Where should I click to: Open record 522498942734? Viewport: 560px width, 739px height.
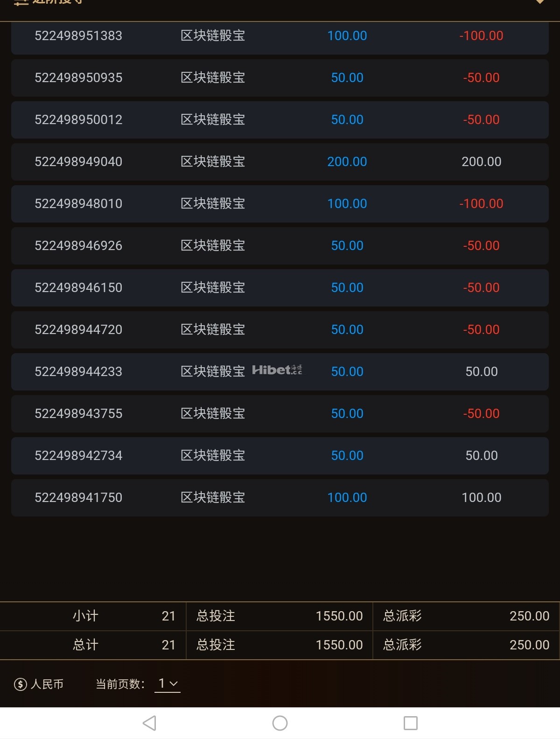(78, 456)
